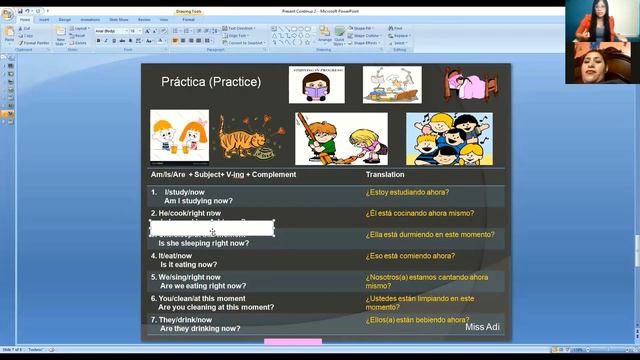Open the font name dropdown
Image resolution: width=640 pixels, height=360 pixels.
coord(126,31)
